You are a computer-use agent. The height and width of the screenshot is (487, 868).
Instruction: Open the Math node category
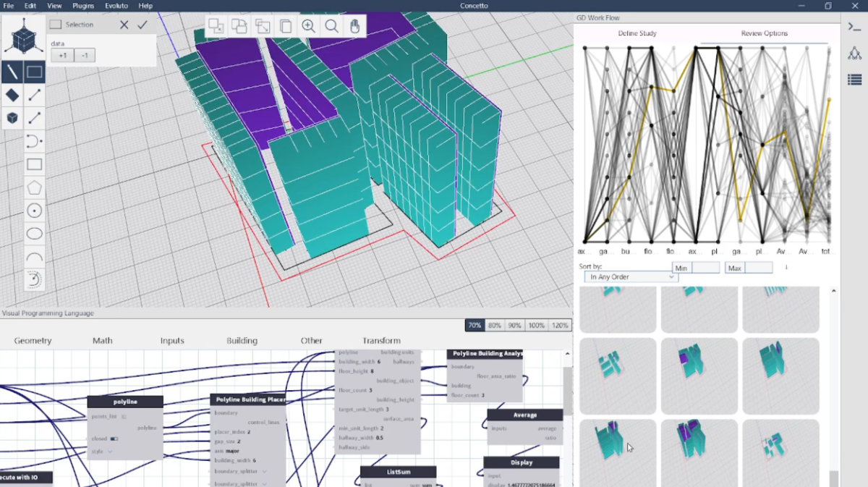102,341
